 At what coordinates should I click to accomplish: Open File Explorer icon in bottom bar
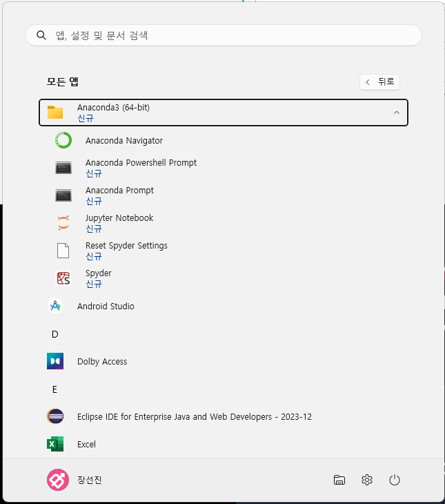pos(339,480)
